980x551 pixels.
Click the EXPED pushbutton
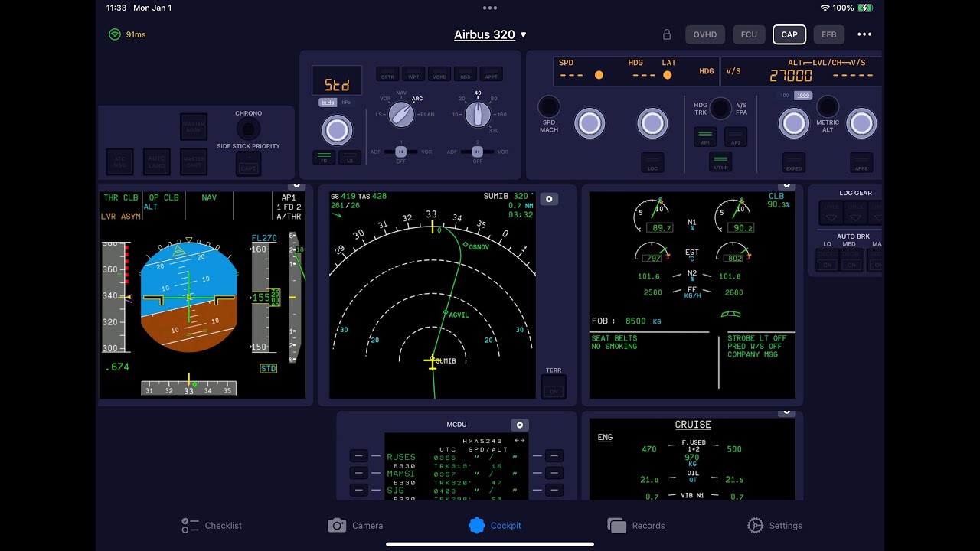coord(794,162)
